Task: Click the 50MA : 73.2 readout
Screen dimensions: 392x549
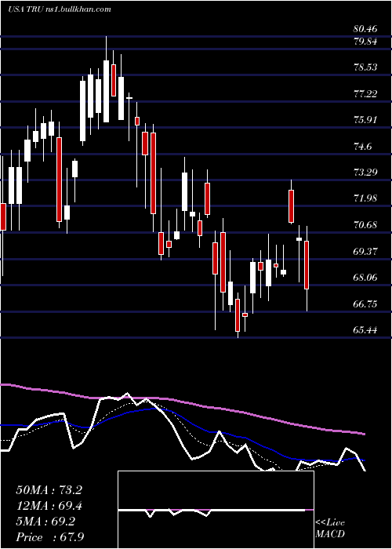Action: click(x=49, y=490)
